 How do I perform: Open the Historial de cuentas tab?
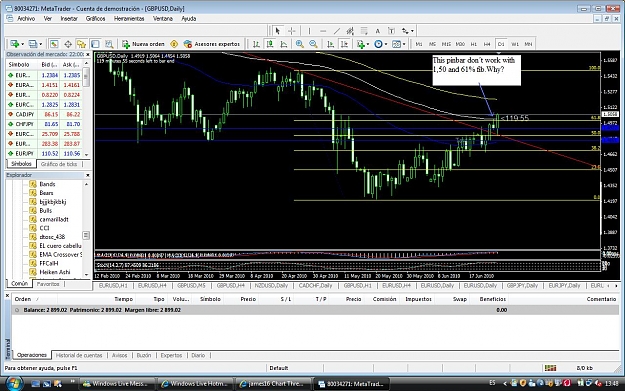pyautogui.click(x=79, y=355)
